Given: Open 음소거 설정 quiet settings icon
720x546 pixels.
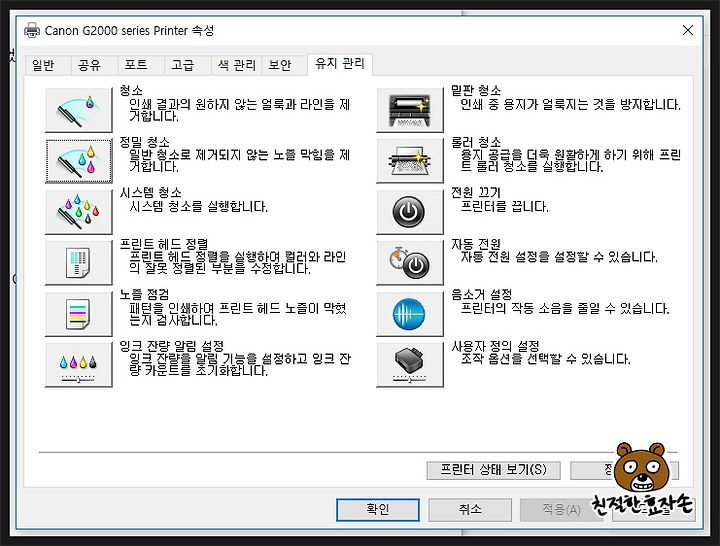Looking at the screenshot, I should point(410,314).
